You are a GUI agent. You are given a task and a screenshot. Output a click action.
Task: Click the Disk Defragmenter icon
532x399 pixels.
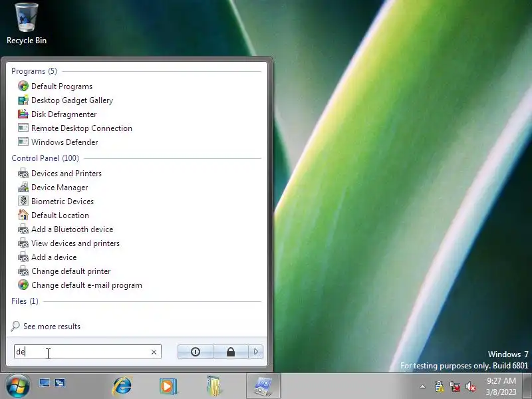pyautogui.click(x=23, y=114)
